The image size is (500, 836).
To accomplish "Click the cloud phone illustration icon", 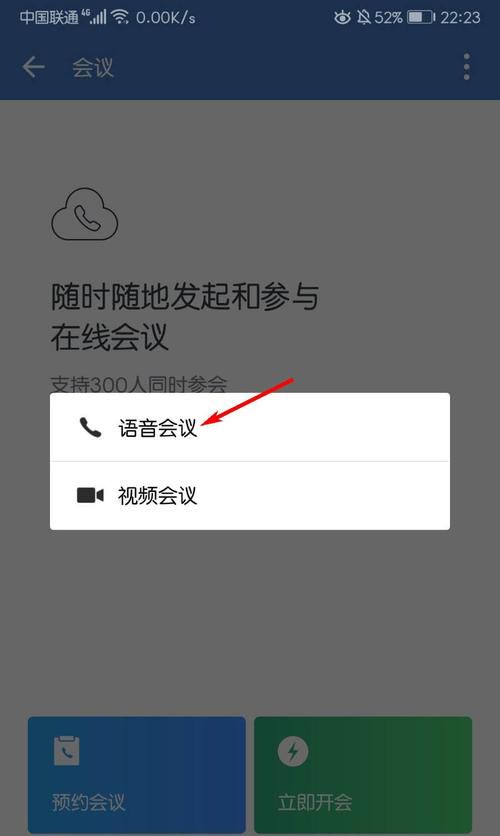I will (x=85, y=214).
